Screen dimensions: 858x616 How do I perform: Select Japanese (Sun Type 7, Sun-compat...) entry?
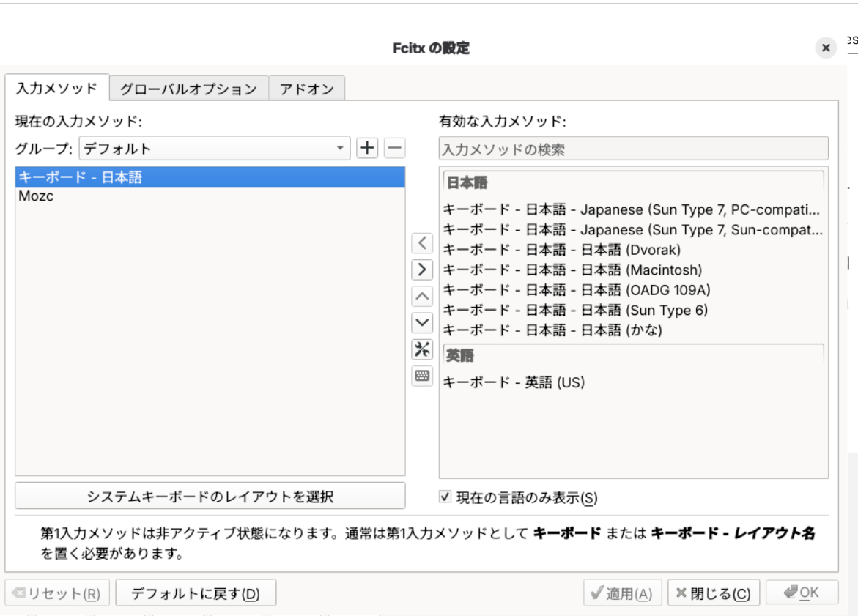632,230
